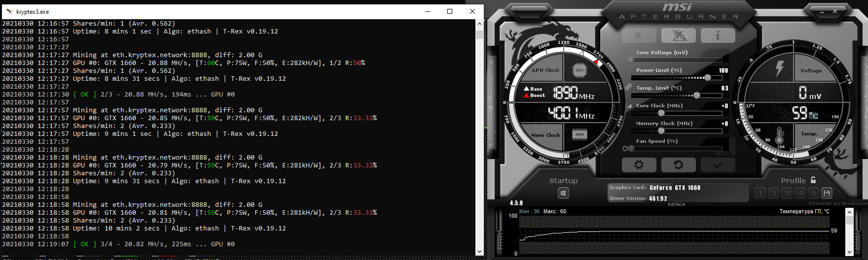Click scroll down arrow in kryptex console
Image resolution: width=868 pixels, height=260 pixels.
pos(479,251)
